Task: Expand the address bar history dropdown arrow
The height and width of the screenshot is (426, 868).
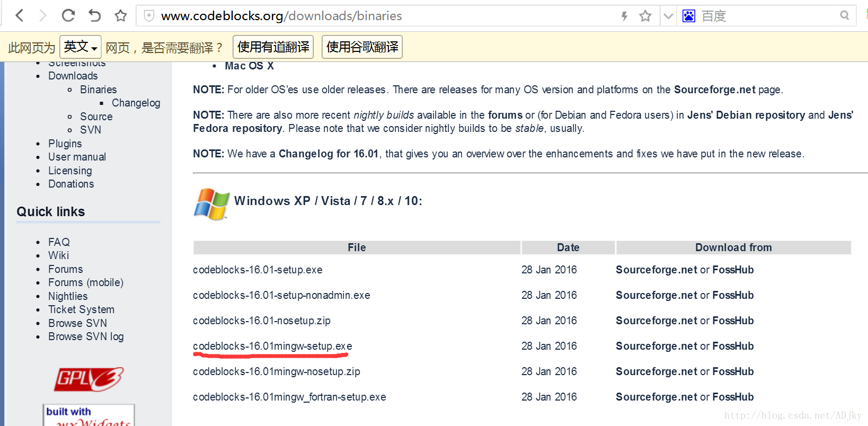Action: click(668, 16)
